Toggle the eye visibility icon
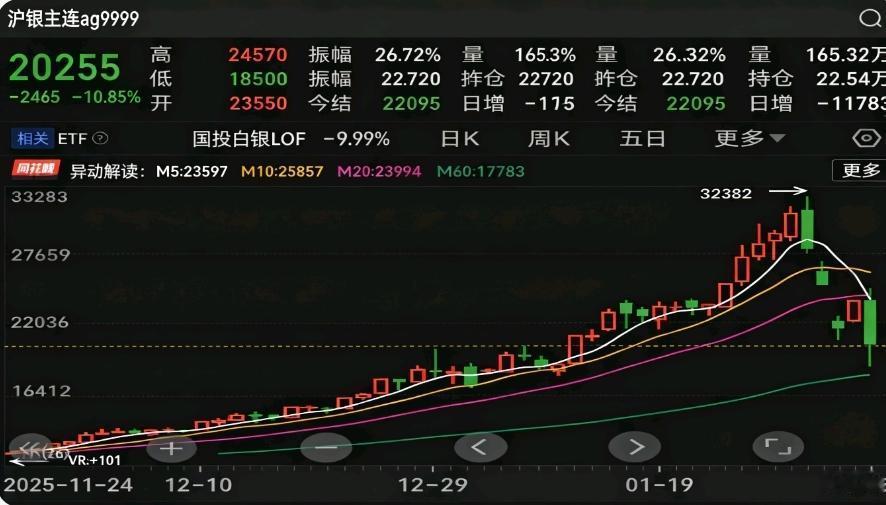Viewport: 886px width, 505px height. click(866, 138)
